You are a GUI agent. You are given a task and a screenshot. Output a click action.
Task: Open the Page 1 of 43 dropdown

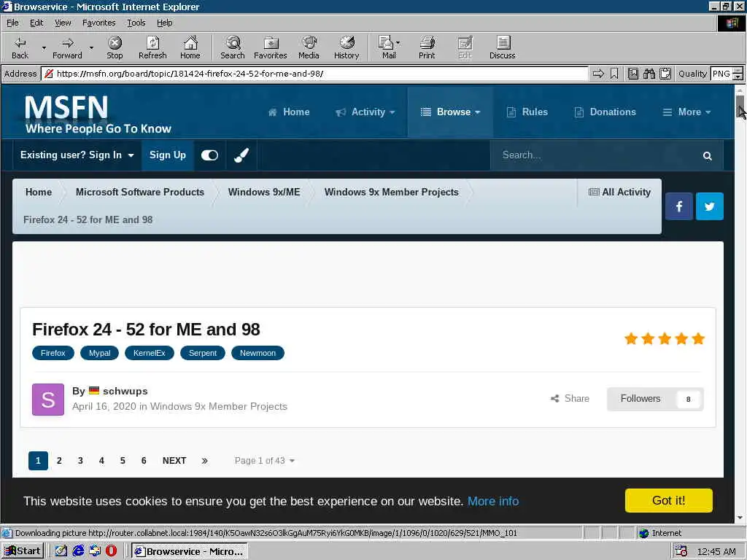pyautogui.click(x=264, y=461)
